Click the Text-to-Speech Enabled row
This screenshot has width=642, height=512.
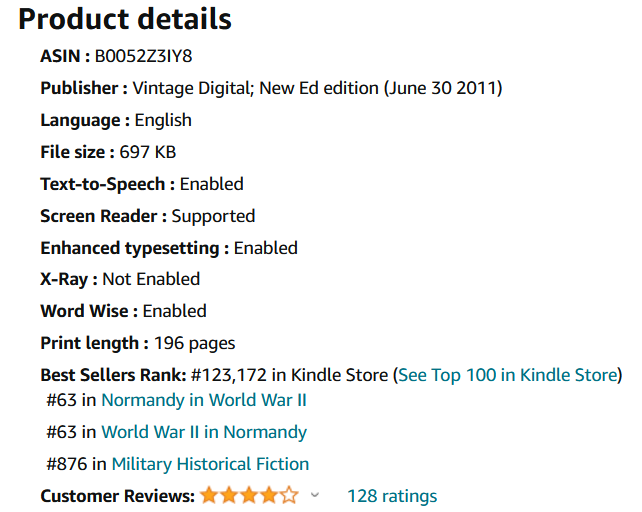tap(142, 184)
